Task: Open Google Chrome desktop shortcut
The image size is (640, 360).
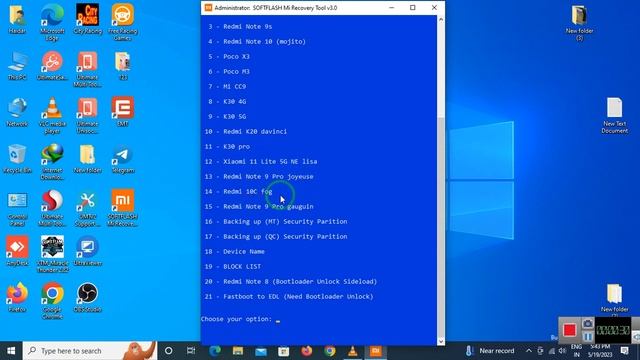Action: [x=52, y=300]
